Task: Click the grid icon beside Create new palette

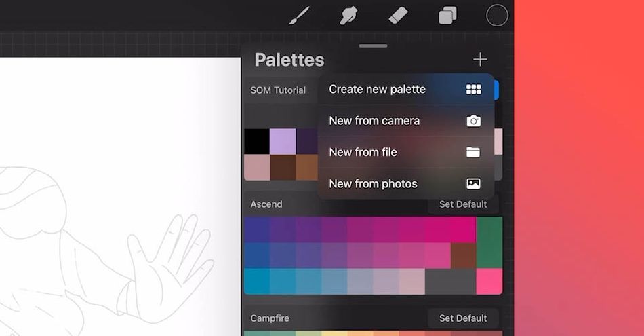Action: [474, 89]
